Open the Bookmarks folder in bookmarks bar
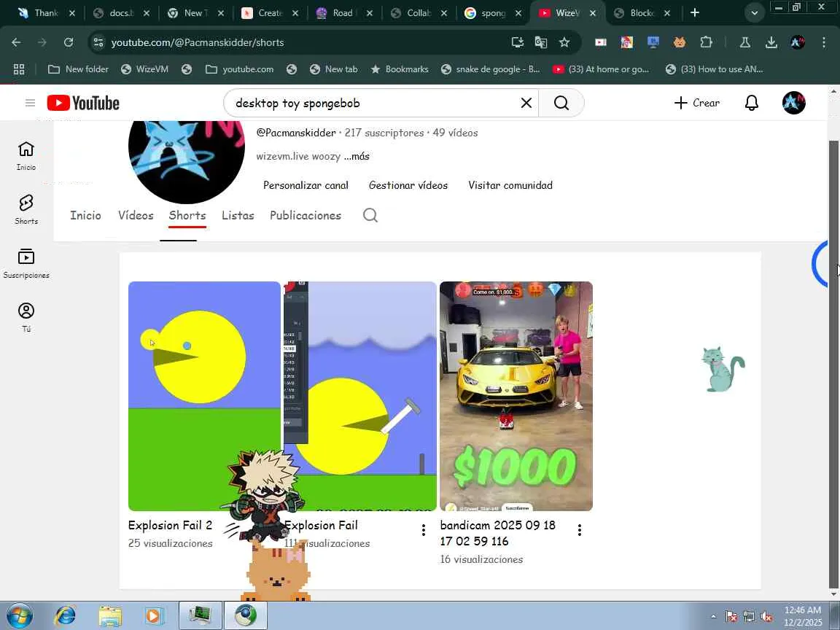This screenshot has width=840, height=630. (x=400, y=69)
